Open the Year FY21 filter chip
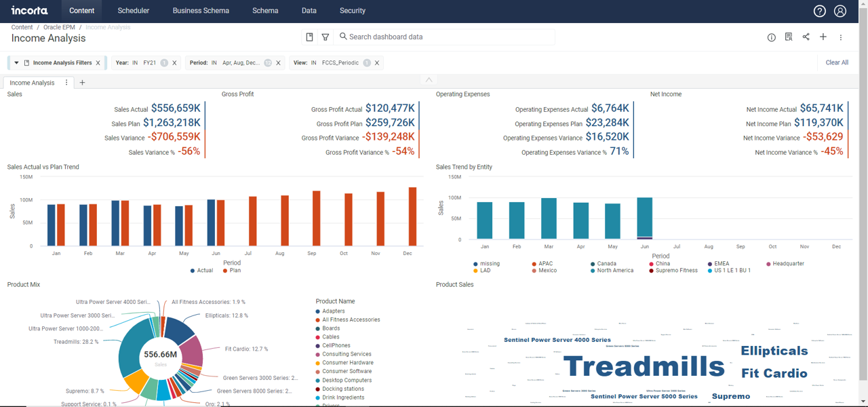This screenshot has width=868, height=407. tap(146, 63)
